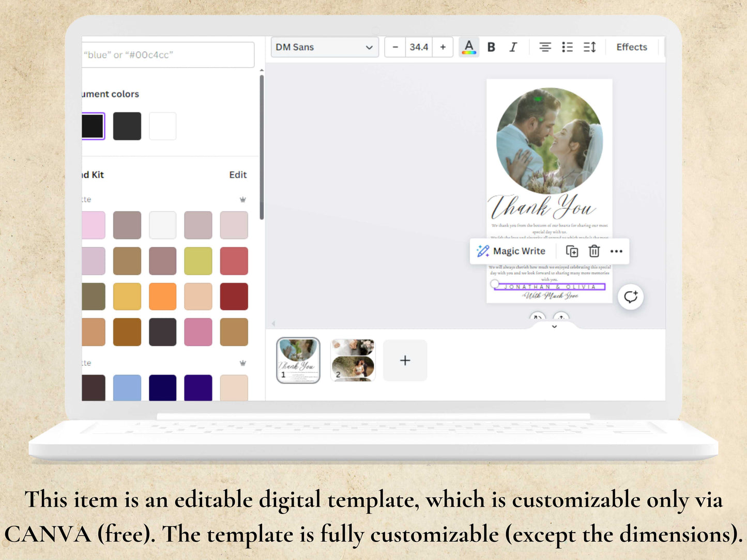Delete the selected element with trash icon
This screenshot has height=560, width=747.
tap(594, 251)
